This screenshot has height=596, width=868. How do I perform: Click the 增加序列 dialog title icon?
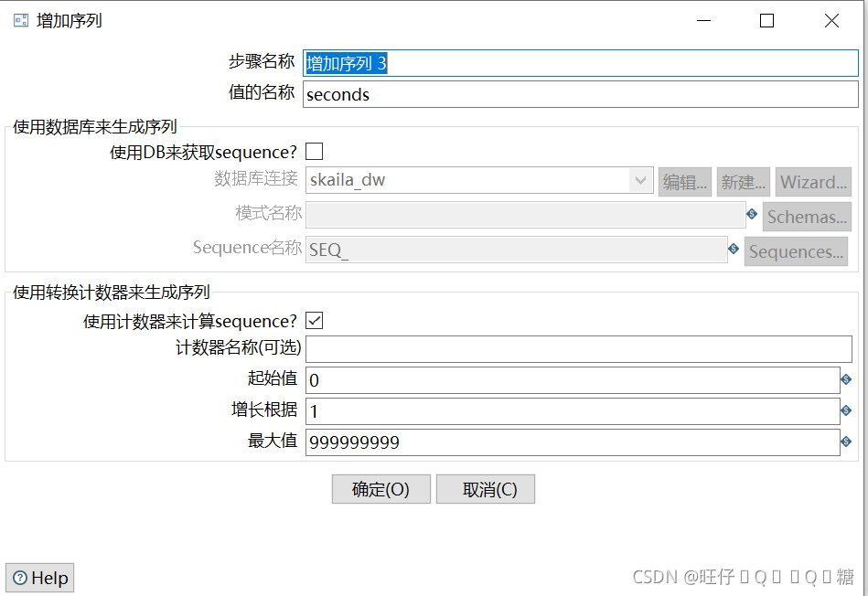(x=21, y=21)
